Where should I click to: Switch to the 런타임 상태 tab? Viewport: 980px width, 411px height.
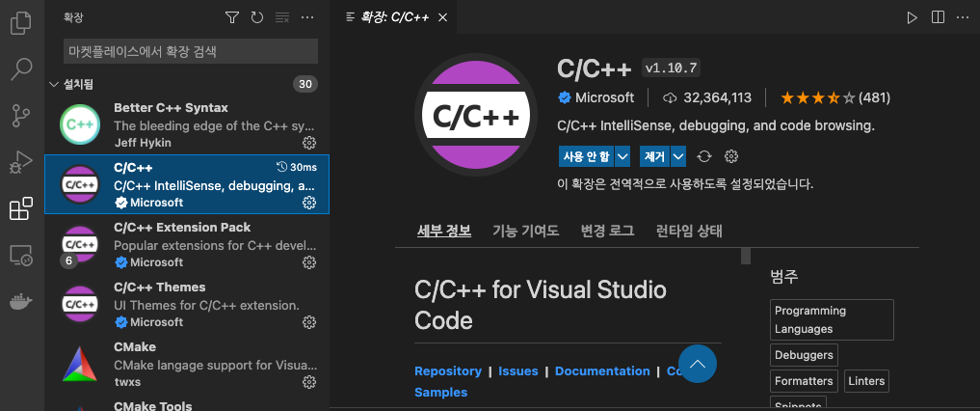point(689,231)
